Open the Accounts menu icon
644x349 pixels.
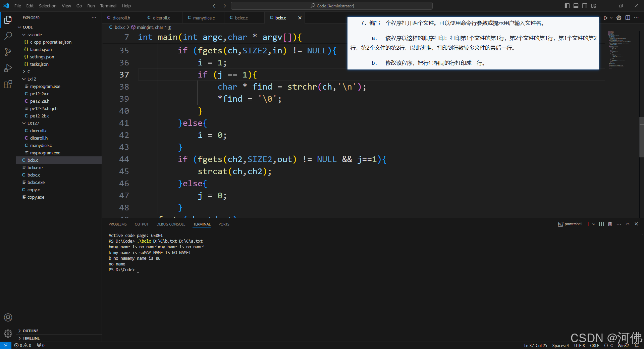[x=8, y=317]
